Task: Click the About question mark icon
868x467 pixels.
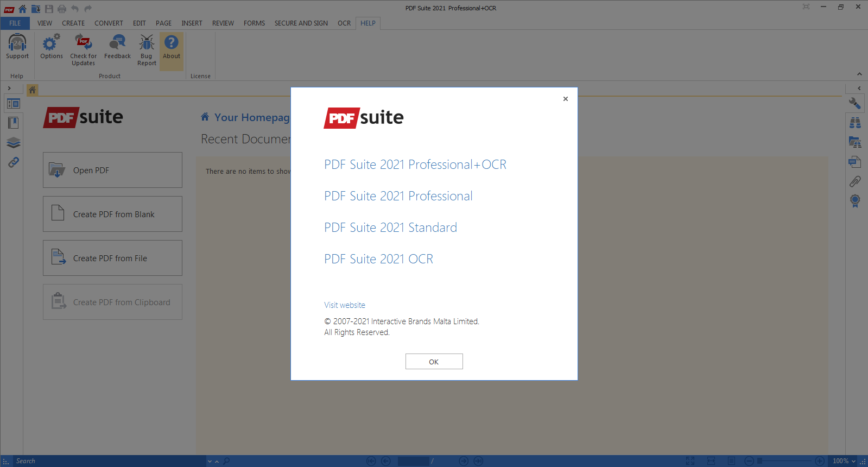Action: pyautogui.click(x=172, y=43)
